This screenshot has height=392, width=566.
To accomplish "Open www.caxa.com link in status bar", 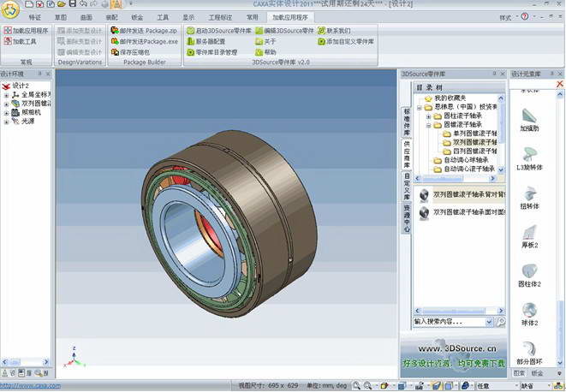I will (30, 385).
